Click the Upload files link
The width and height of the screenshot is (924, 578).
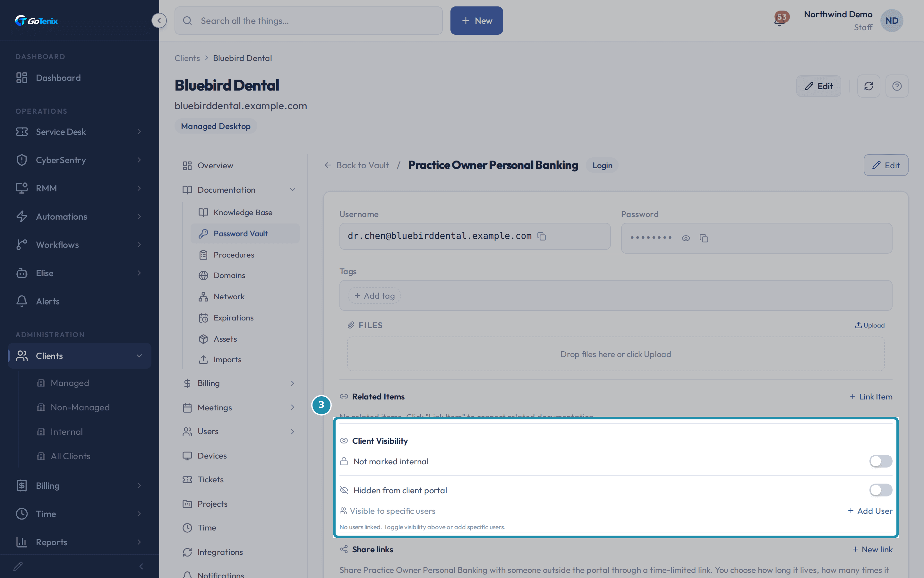click(869, 325)
